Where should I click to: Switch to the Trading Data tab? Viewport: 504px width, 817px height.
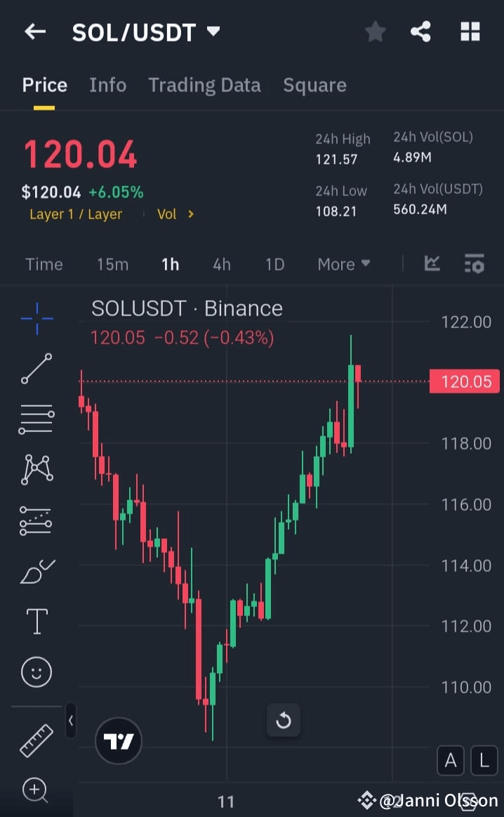click(204, 84)
